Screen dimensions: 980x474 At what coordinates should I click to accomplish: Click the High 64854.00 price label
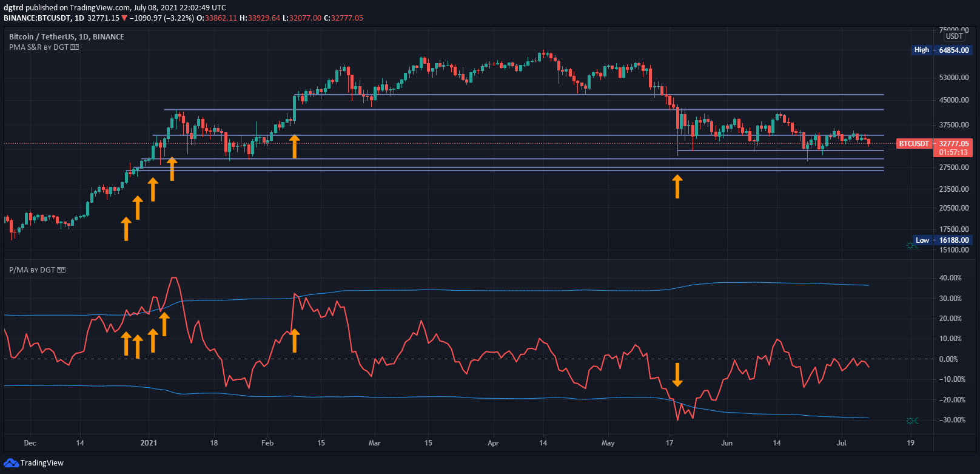tap(942, 50)
